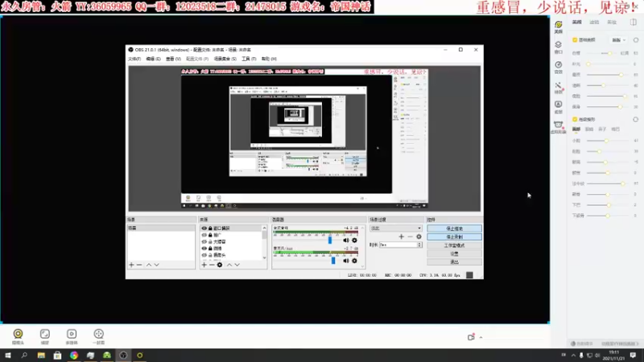
Task: Open the gauge-shaped sidebar icon below 窗口
Action: click(558, 67)
